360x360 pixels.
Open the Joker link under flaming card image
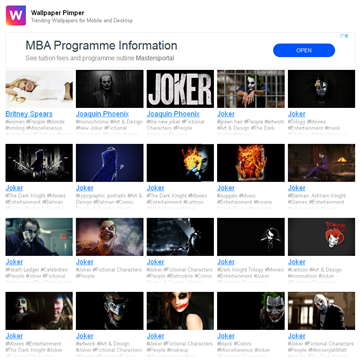[155, 188]
